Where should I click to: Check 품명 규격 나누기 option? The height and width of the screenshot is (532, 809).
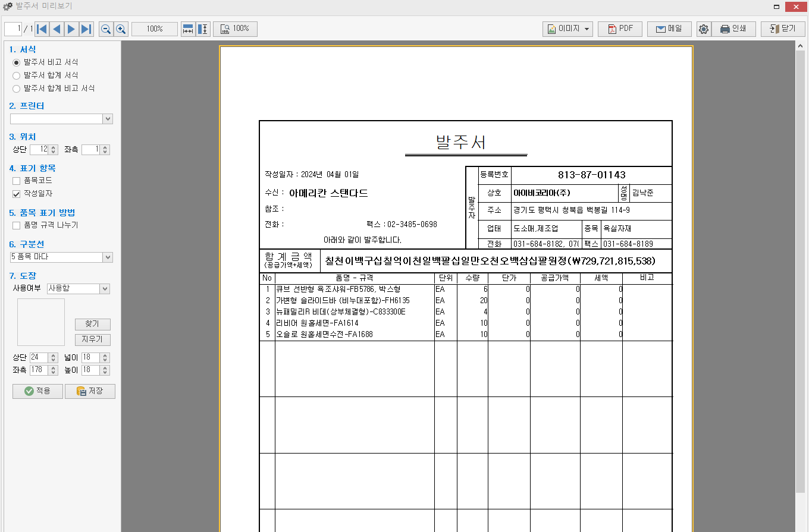point(17,225)
